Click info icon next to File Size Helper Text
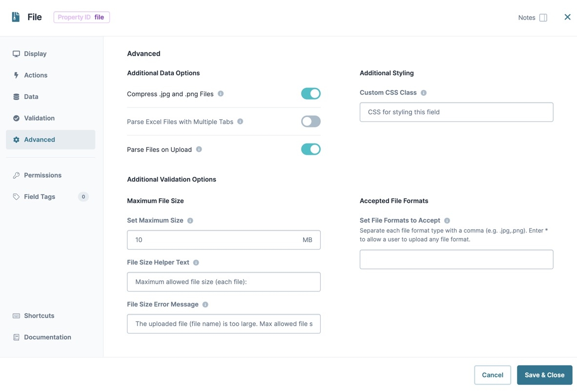 click(196, 263)
